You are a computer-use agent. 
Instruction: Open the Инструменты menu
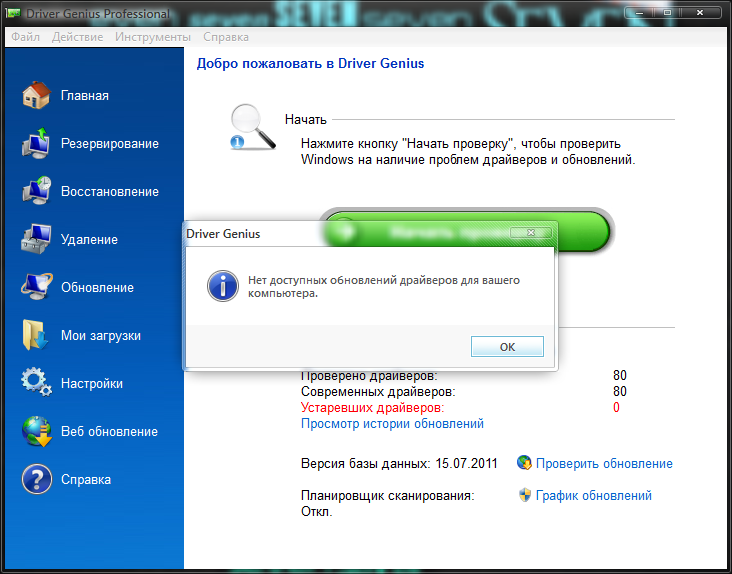[x=153, y=37]
